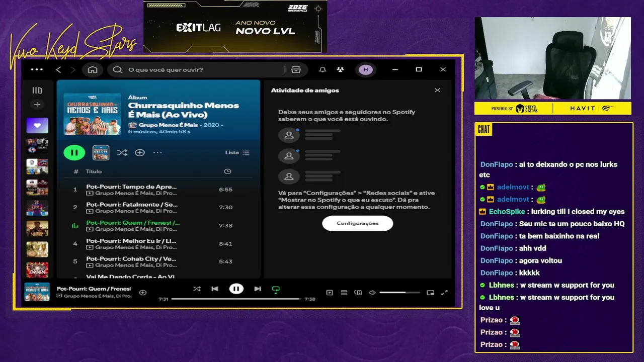Screen dimensions: 644x362
Task: Open the mini player
Action: click(430, 292)
